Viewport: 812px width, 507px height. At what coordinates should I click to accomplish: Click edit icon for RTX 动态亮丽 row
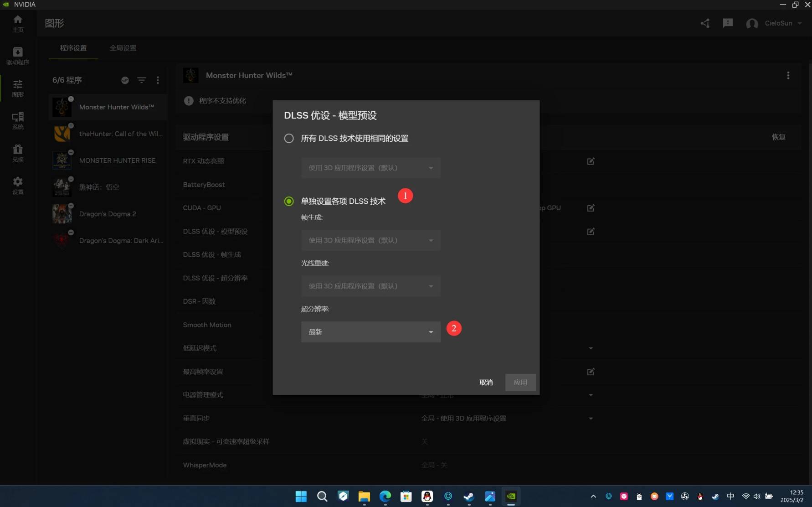point(591,161)
